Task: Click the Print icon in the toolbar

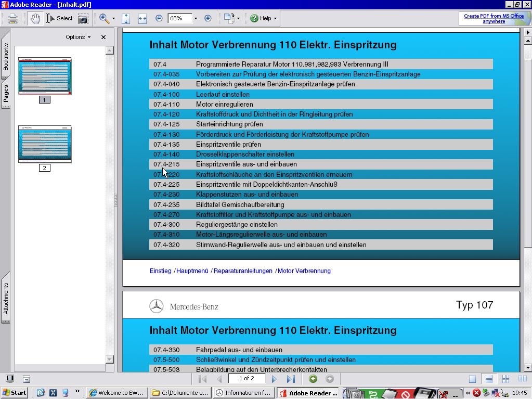Action: 13,19
